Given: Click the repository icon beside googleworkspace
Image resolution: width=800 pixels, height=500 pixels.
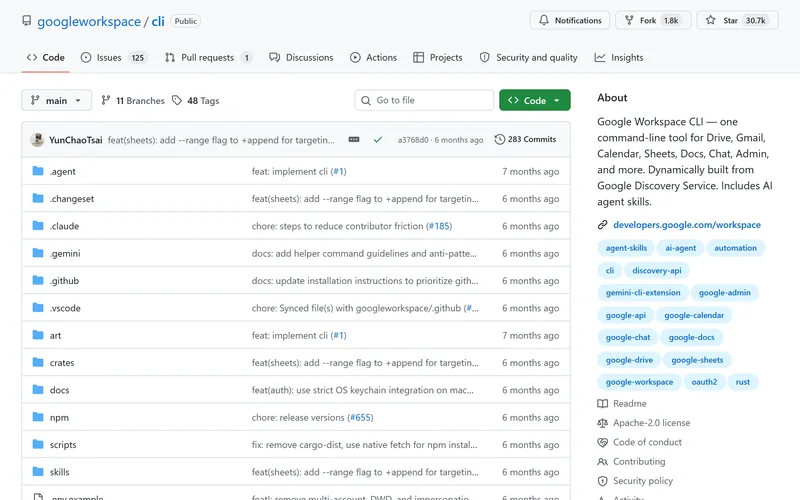Looking at the screenshot, I should pyautogui.click(x=27, y=20).
